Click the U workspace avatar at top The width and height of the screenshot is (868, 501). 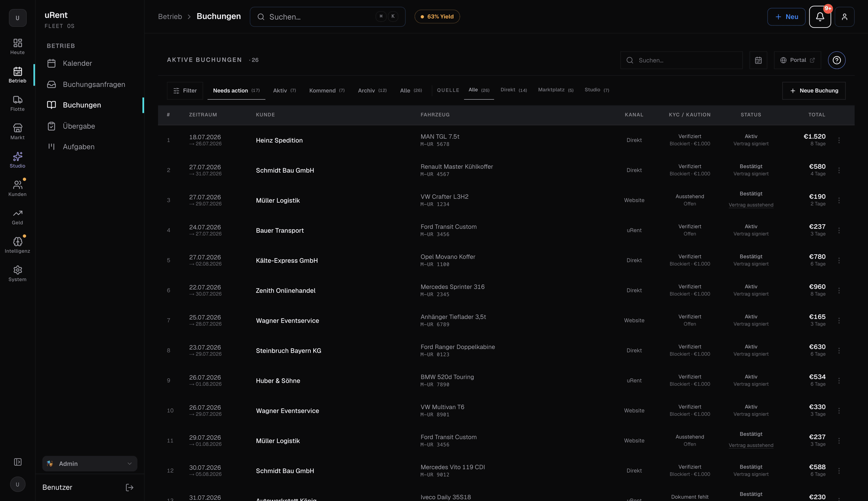(17, 18)
